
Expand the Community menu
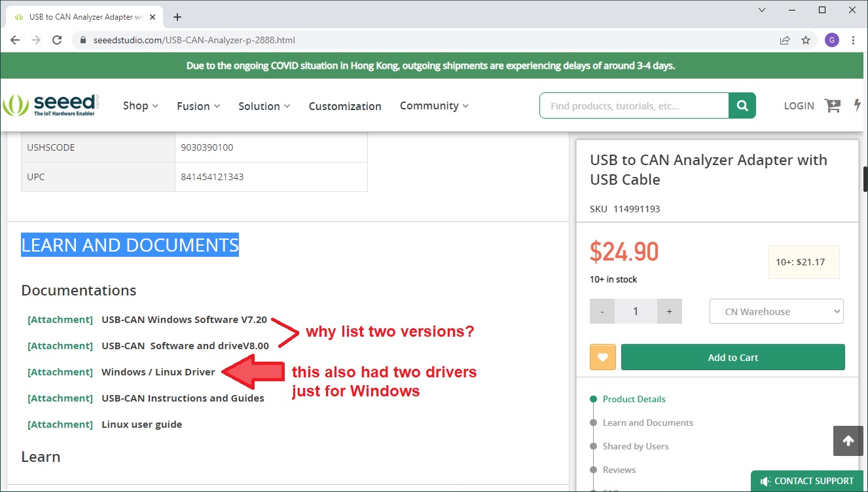[x=434, y=105]
